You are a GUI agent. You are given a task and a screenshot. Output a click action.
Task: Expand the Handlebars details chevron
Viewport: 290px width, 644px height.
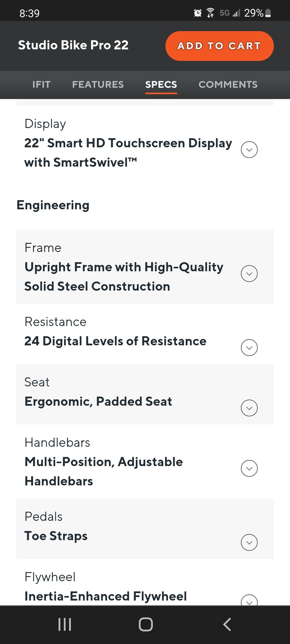249,468
